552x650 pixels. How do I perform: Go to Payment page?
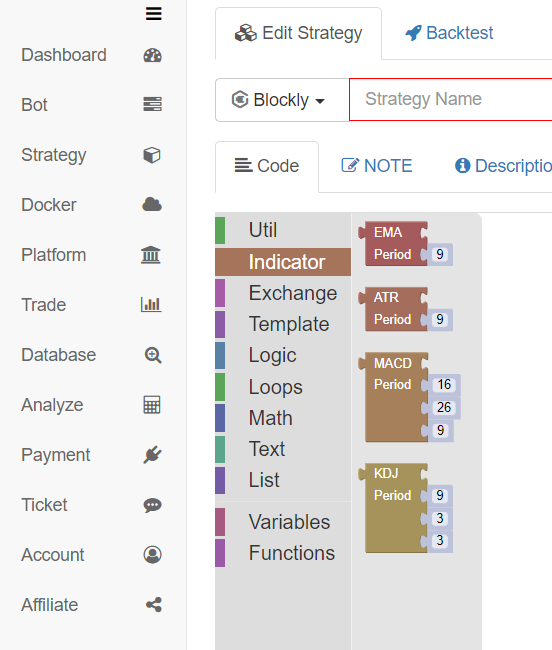[x=56, y=455]
